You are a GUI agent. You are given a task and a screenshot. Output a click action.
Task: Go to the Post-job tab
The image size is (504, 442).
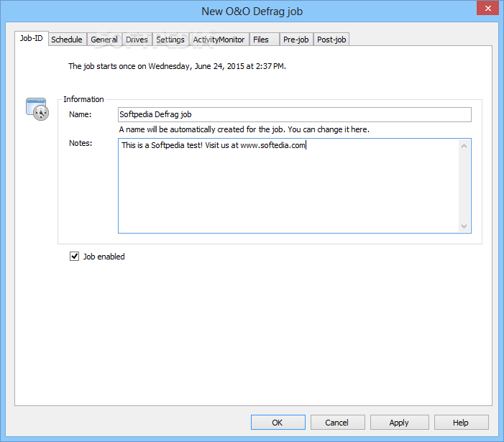click(x=331, y=40)
